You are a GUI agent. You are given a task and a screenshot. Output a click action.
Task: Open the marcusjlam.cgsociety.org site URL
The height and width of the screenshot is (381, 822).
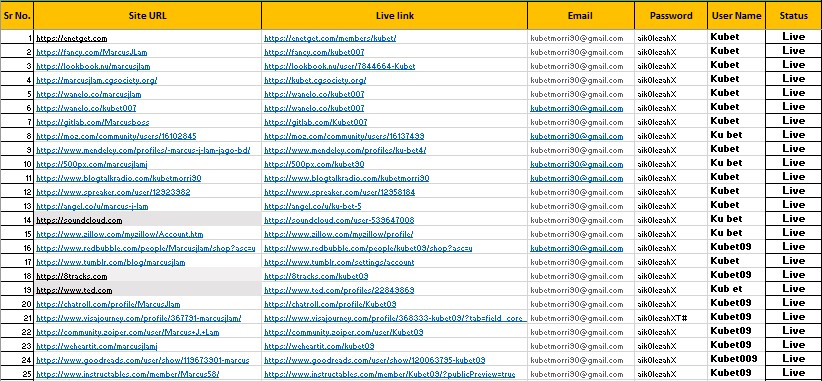pos(96,80)
